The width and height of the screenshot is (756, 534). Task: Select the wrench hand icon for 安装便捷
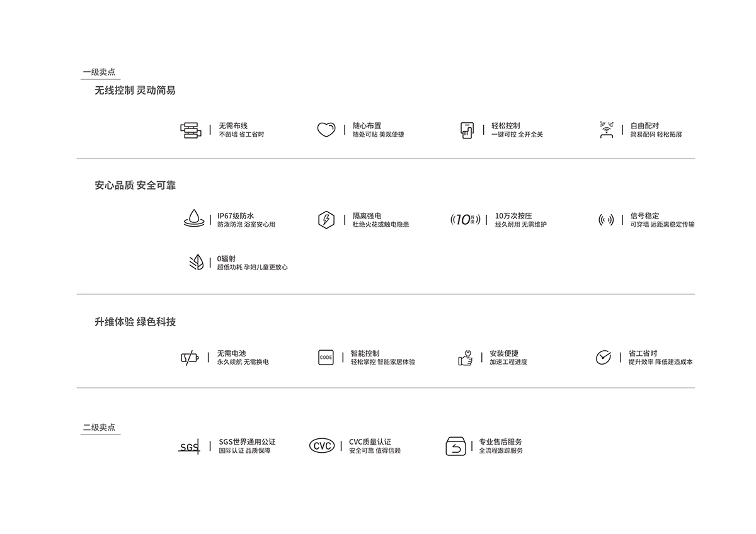point(466,358)
